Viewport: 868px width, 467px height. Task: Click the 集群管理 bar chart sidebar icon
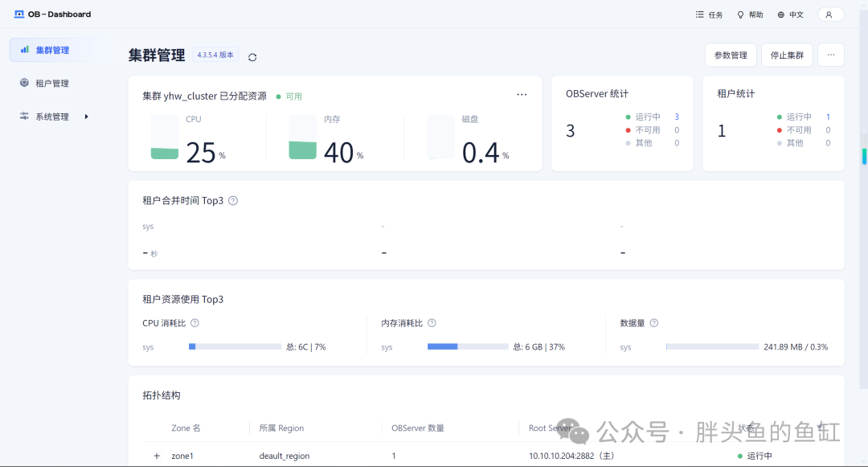click(x=24, y=50)
